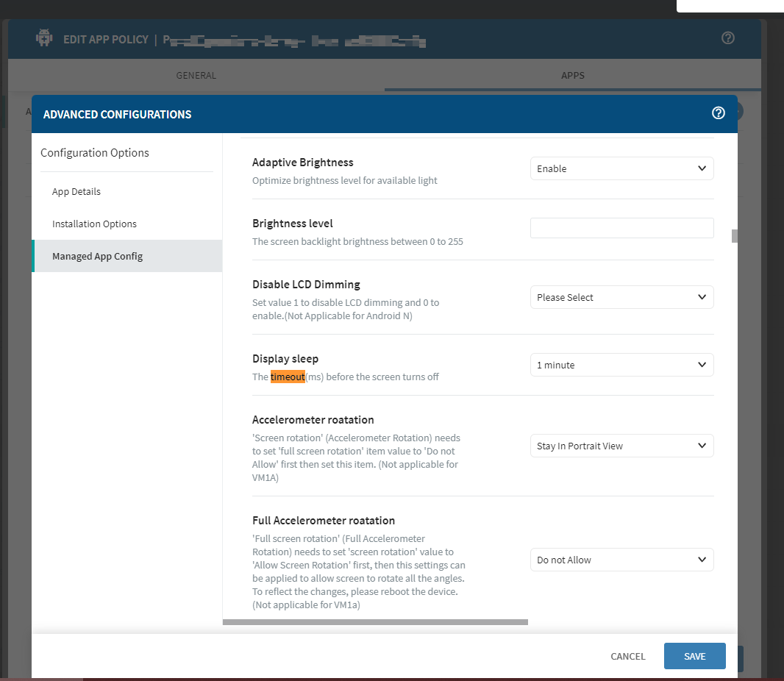Select Managed App Config section

(x=97, y=256)
